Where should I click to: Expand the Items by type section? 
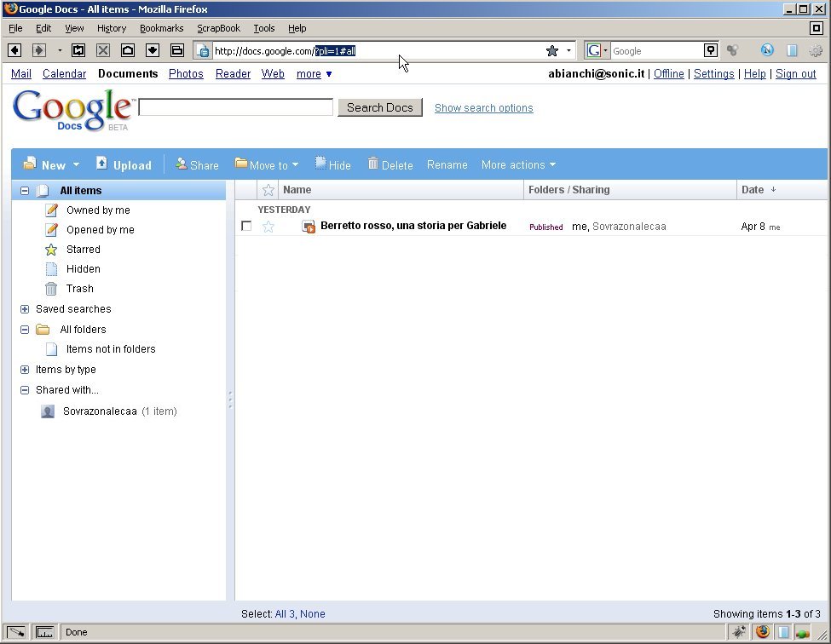point(25,370)
